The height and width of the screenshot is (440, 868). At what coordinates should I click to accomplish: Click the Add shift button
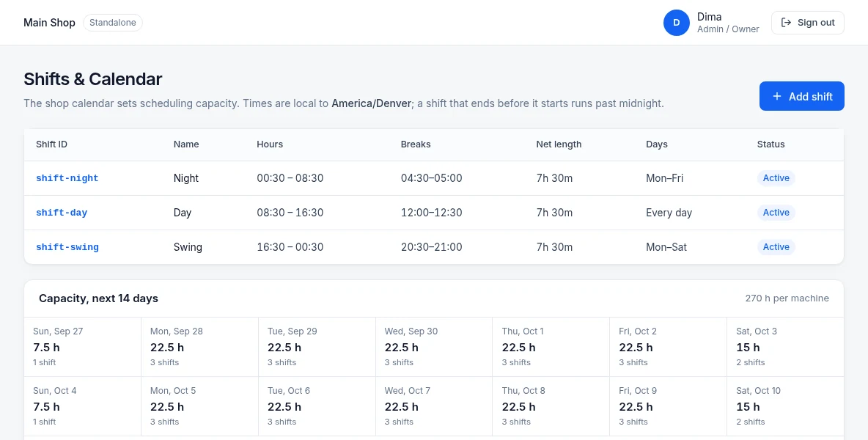pyautogui.click(x=801, y=96)
